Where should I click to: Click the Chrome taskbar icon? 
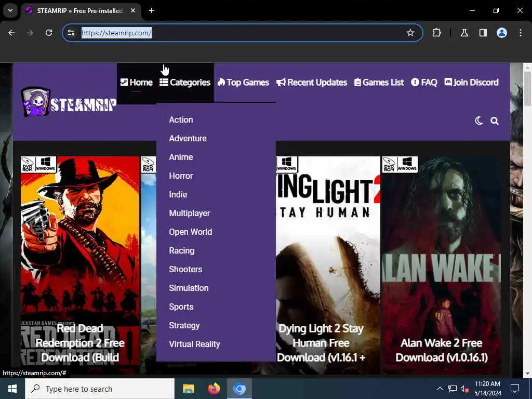pos(240,389)
